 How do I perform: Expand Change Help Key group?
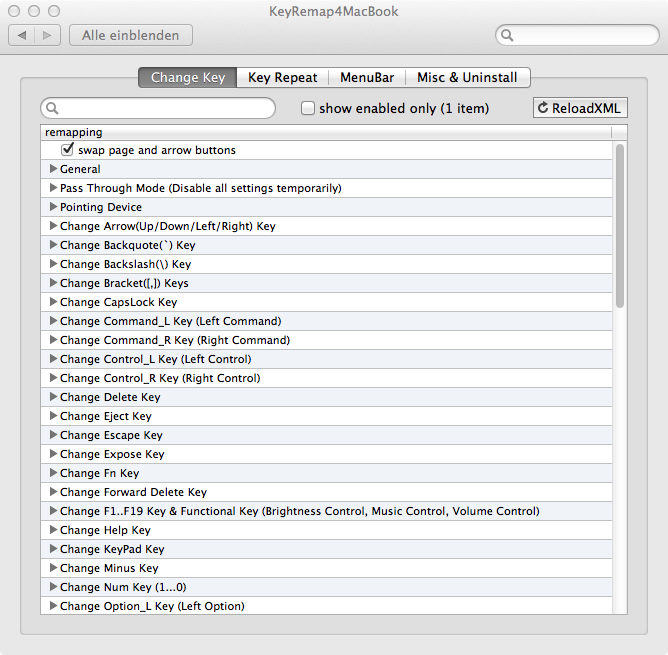53,530
